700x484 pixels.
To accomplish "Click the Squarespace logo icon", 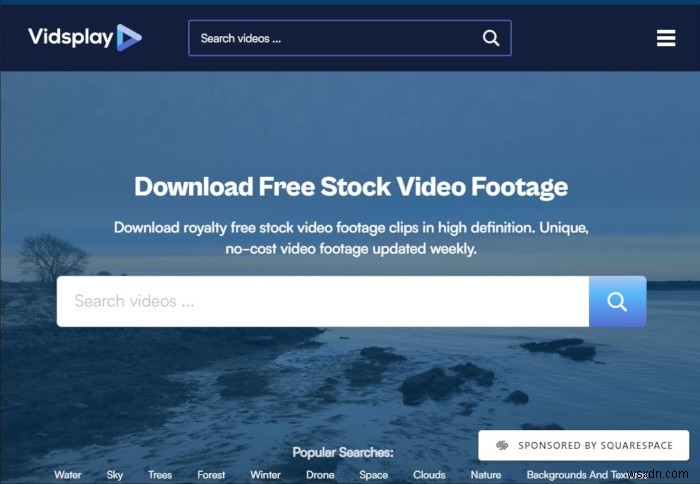I will (502, 445).
